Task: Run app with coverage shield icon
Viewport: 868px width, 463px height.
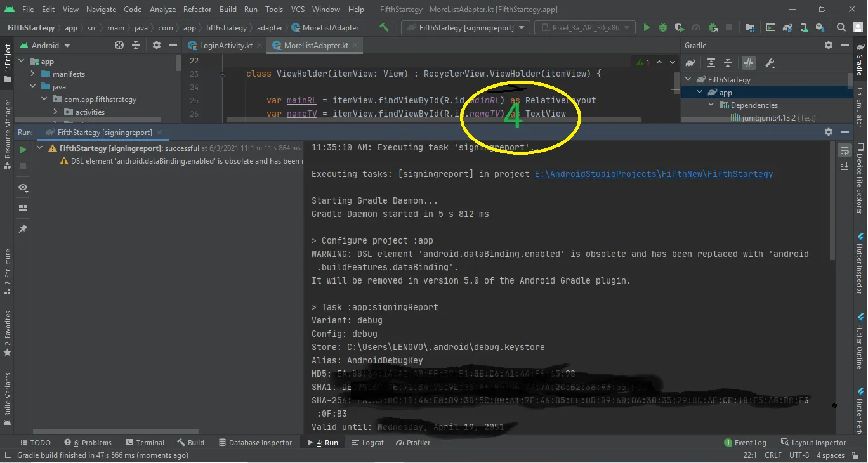Action: click(x=680, y=27)
